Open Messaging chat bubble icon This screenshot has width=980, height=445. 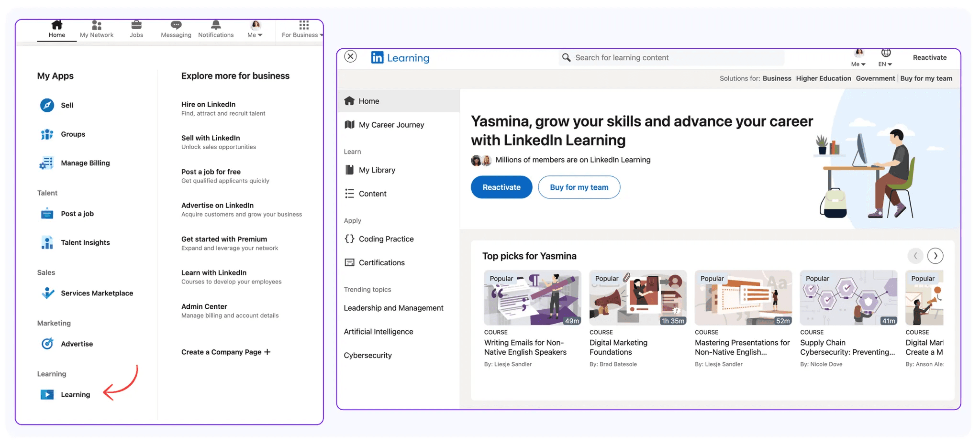coord(176,25)
